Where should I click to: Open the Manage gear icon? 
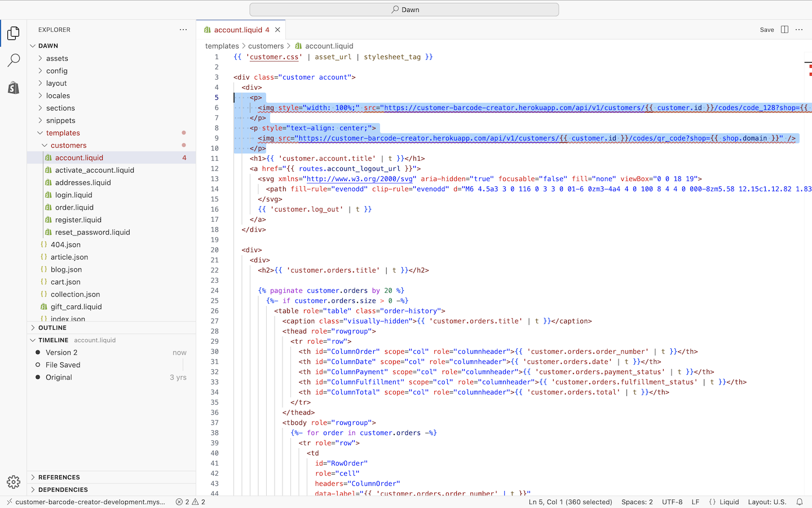(14, 481)
